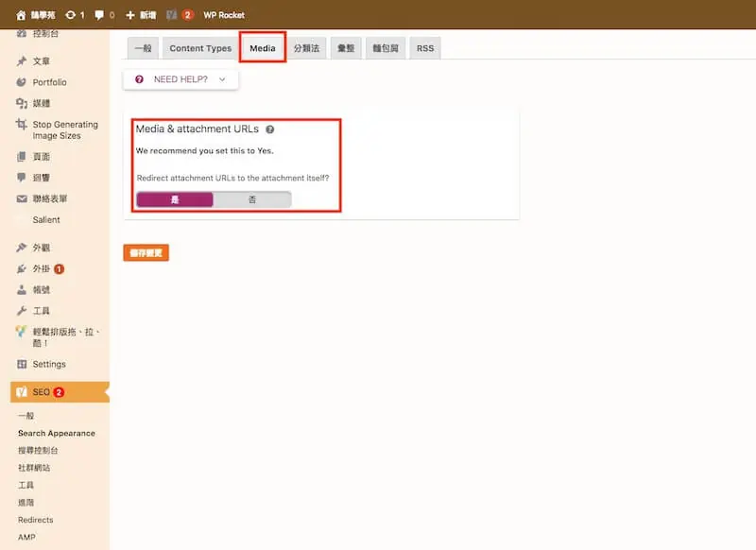
Task: Click the 'Media & attachment URLs' heading
Action: point(198,129)
